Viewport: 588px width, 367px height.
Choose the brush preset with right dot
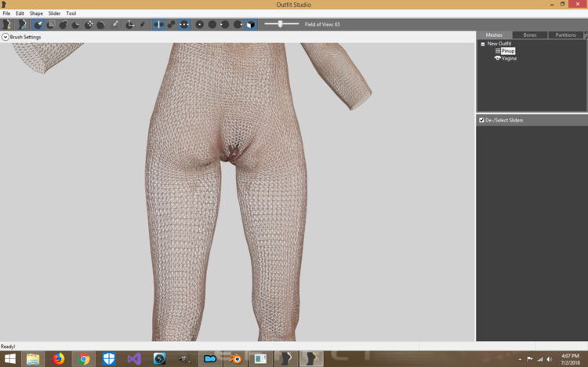coord(238,24)
